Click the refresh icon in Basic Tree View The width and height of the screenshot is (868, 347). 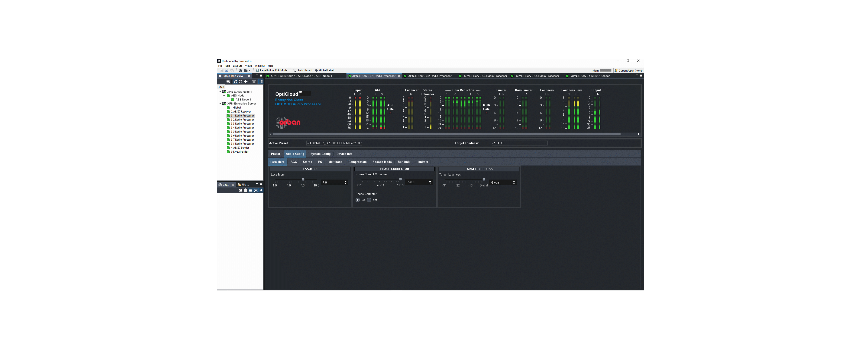[x=240, y=82]
